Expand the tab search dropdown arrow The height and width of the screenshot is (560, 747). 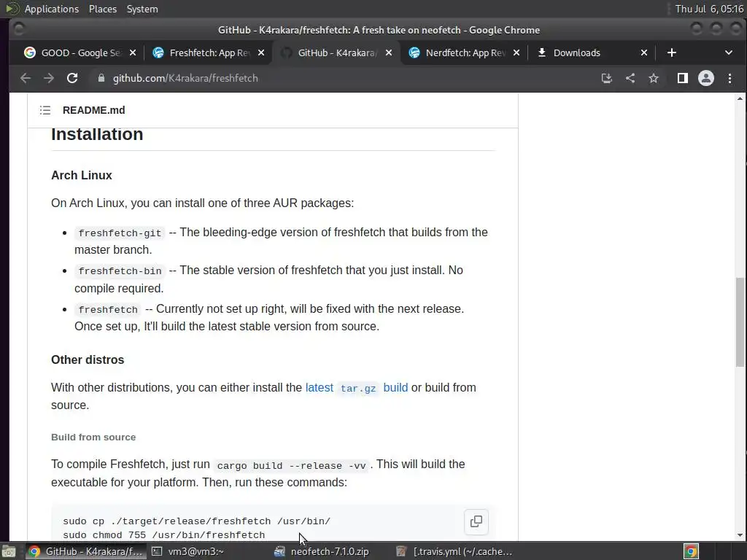pyautogui.click(x=729, y=52)
